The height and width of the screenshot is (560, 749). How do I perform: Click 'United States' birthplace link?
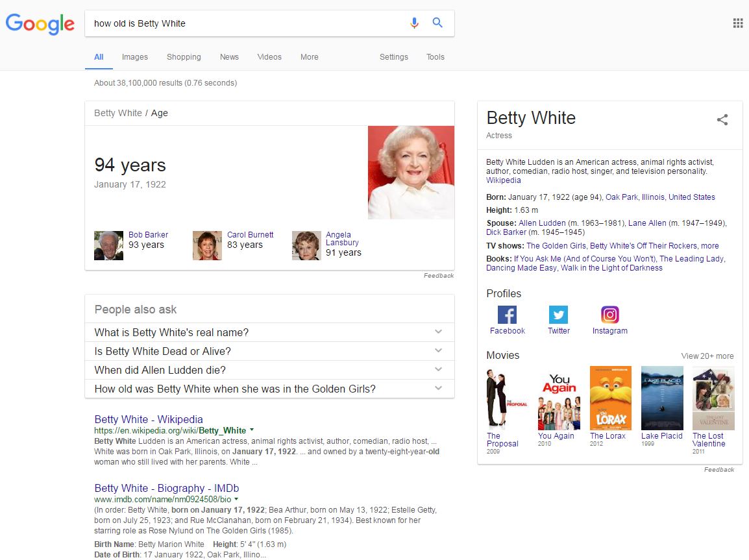pyautogui.click(x=692, y=197)
